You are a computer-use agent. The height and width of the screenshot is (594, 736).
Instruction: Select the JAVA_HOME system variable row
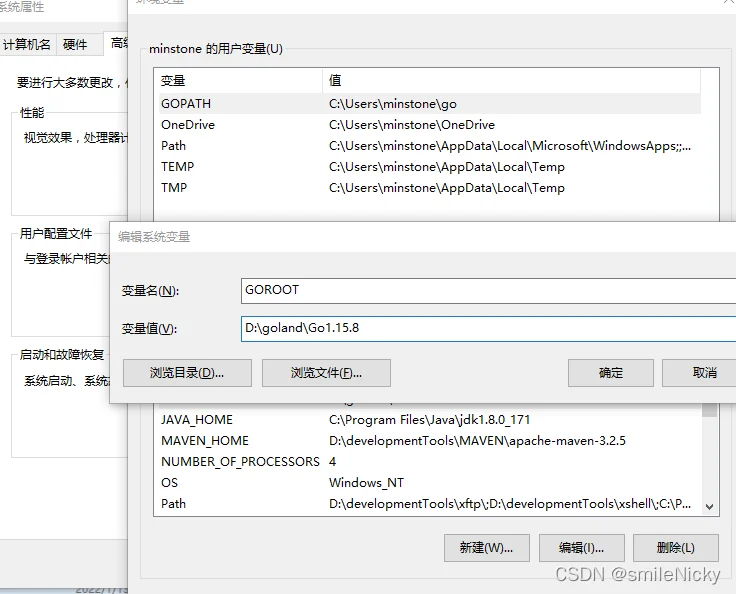[x=197, y=420]
